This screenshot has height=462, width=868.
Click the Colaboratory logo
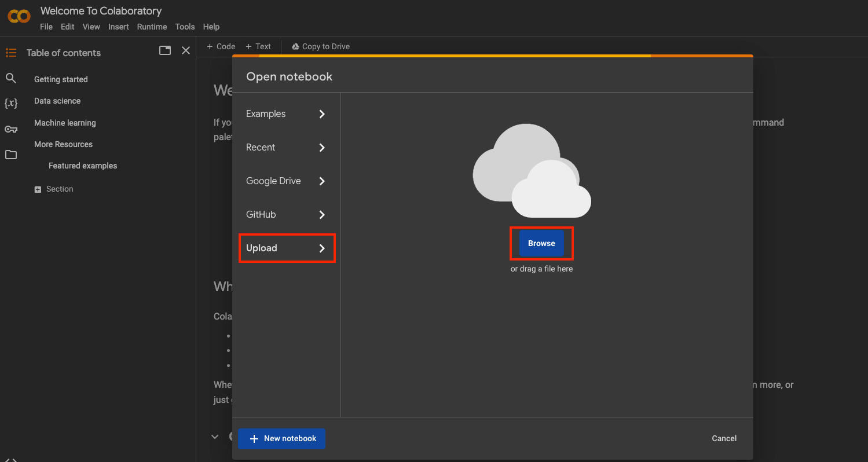click(x=18, y=17)
